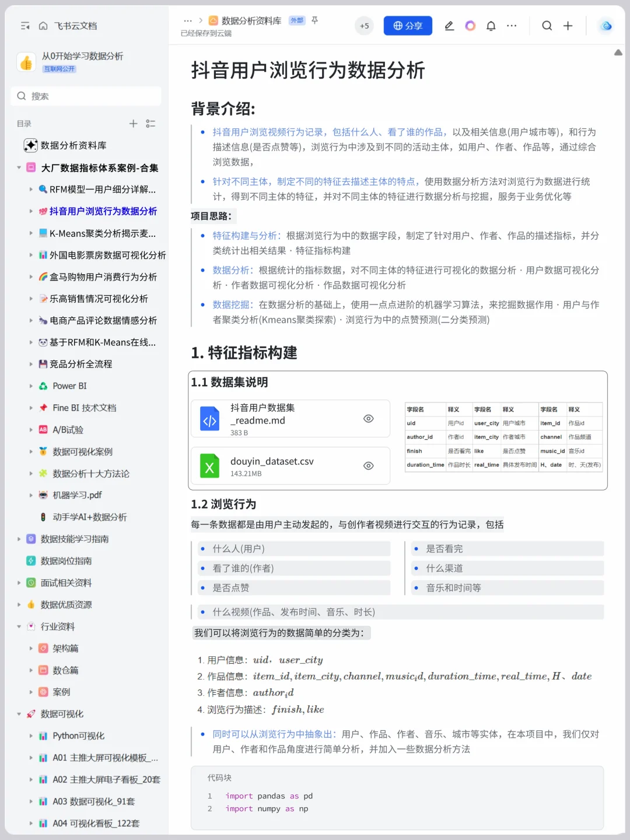This screenshot has height=840, width=630.
Task: Preview douyin_dataset.csv with the eye icon
Action: (x=369, y=466)
